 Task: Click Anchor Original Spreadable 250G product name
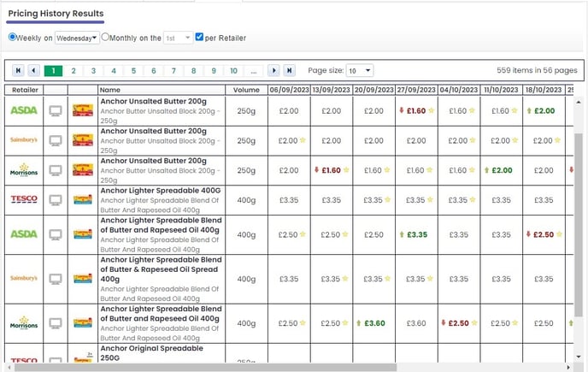point(152,353)
